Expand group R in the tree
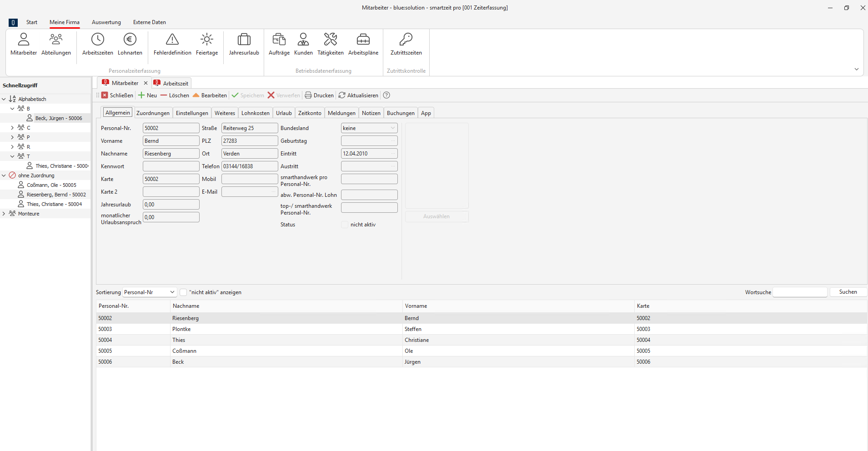This screenshot has height=451, width=868. 12,147
